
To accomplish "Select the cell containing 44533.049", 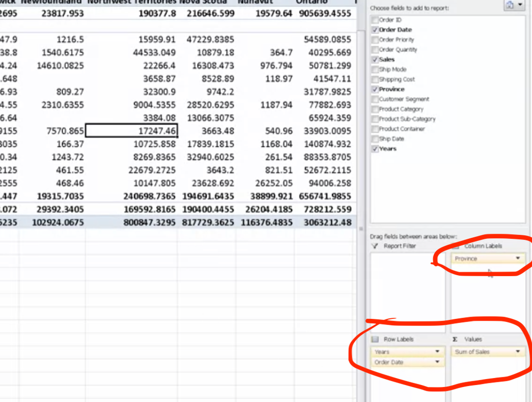I will (x=132, y=52).
